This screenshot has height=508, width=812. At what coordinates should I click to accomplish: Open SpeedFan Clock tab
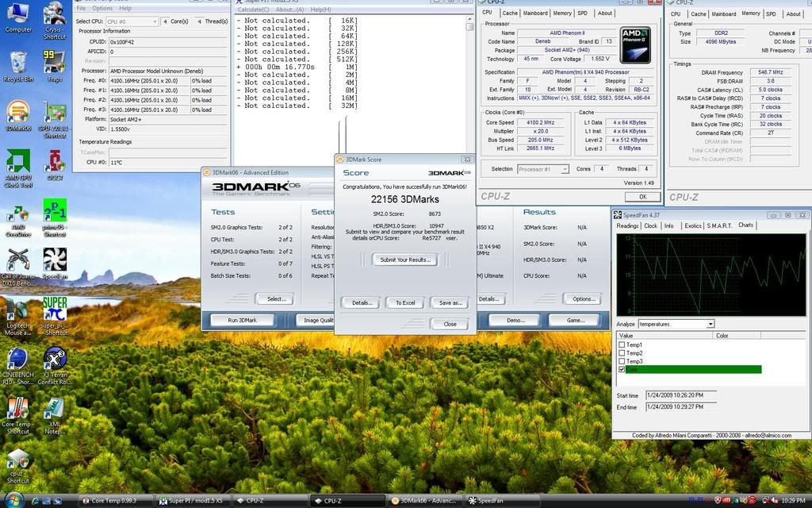(x=651, y=226)
